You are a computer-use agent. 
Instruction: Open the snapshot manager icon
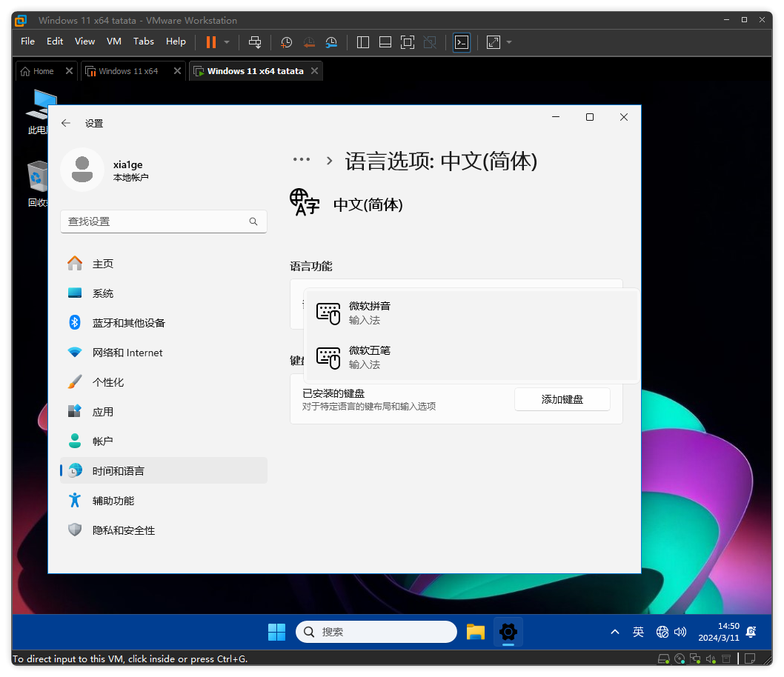[332, 42]
